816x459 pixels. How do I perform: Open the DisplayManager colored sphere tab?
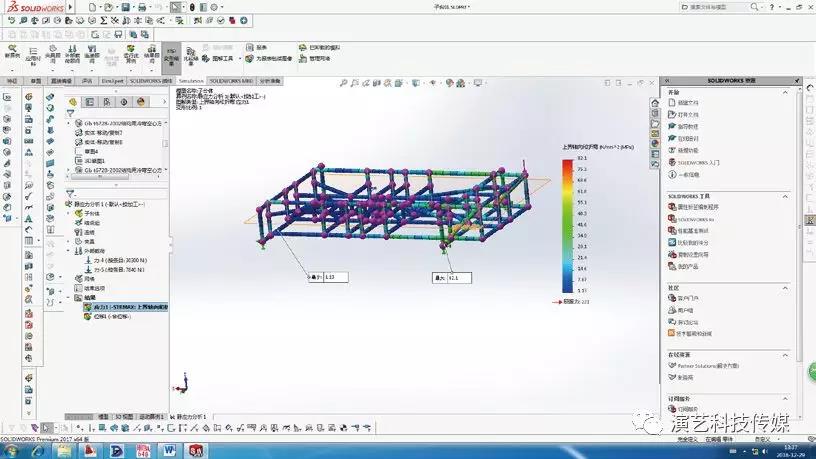(x=141, y=102)
